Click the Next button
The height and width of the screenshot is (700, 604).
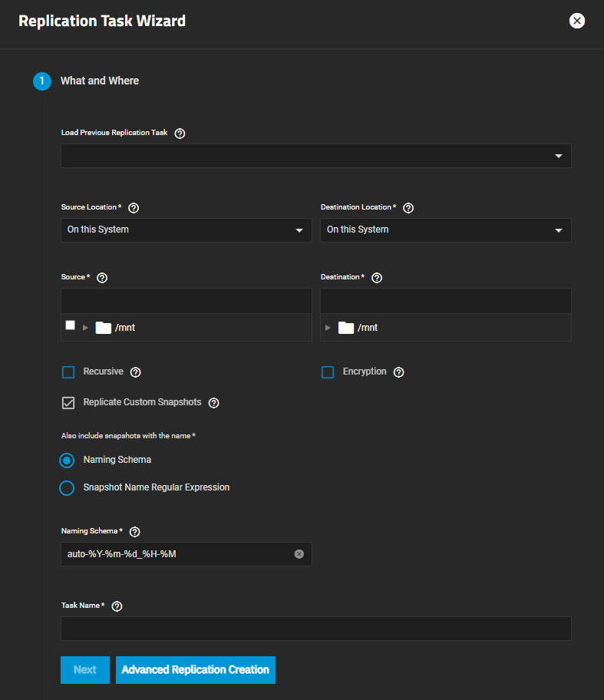click(84, 670)
